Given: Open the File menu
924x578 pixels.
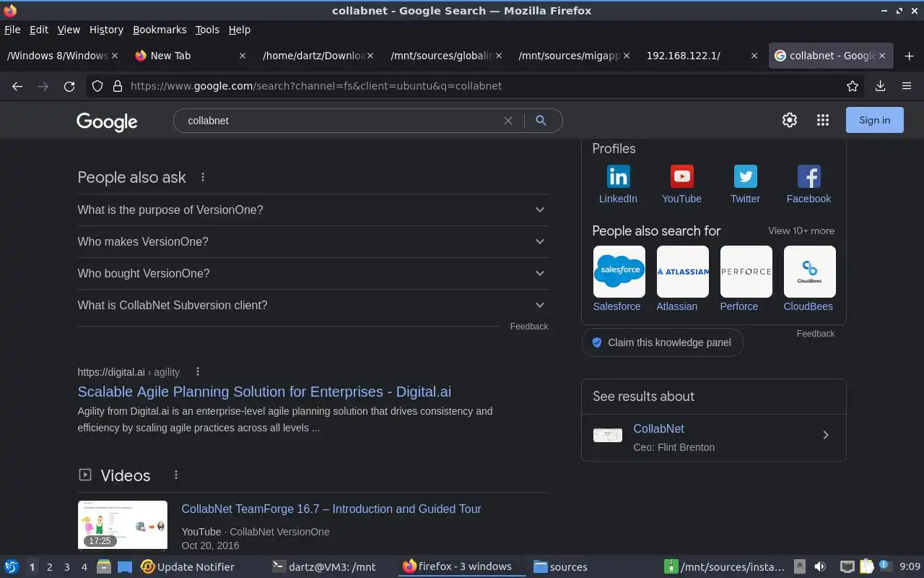Looking at the screenshot, I should point(12,30).
